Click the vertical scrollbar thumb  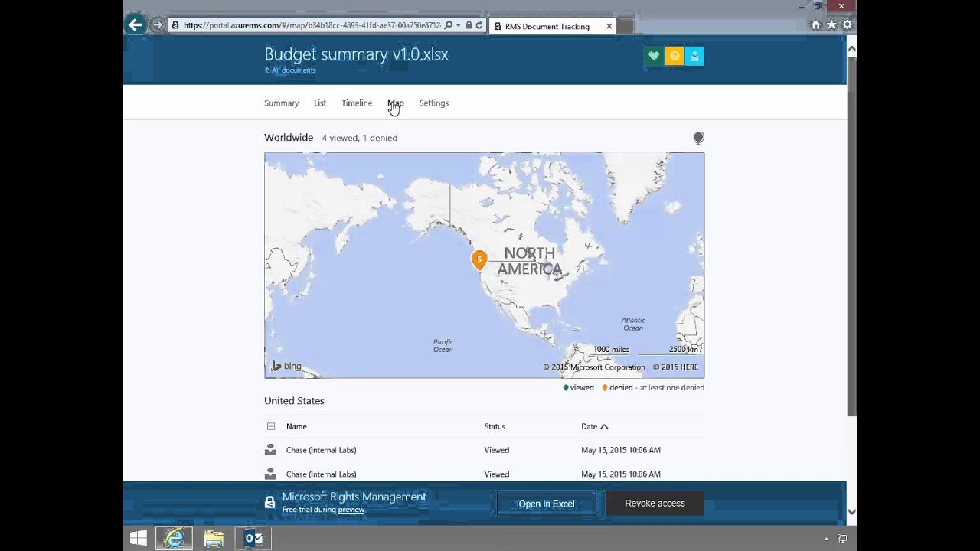point(851,236)
